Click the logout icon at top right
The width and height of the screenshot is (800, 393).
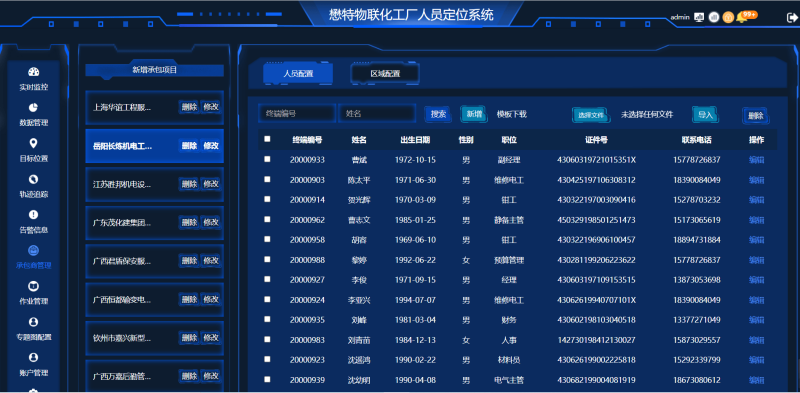[x=792, y=17]
